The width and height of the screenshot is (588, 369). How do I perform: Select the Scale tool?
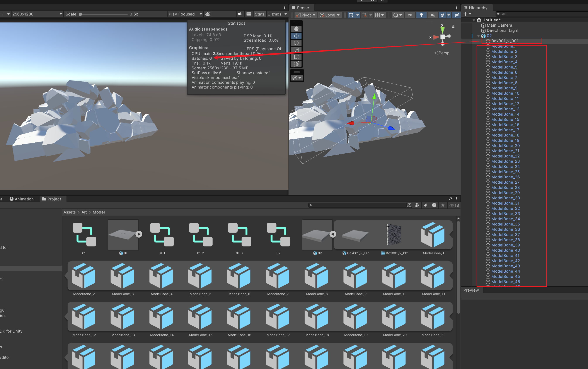click(296, 50)
